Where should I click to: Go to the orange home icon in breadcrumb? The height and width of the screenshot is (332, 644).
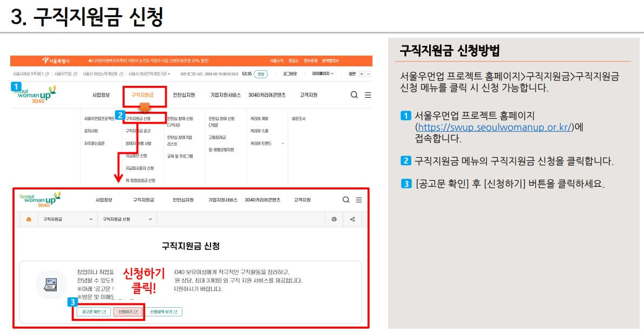29,219
